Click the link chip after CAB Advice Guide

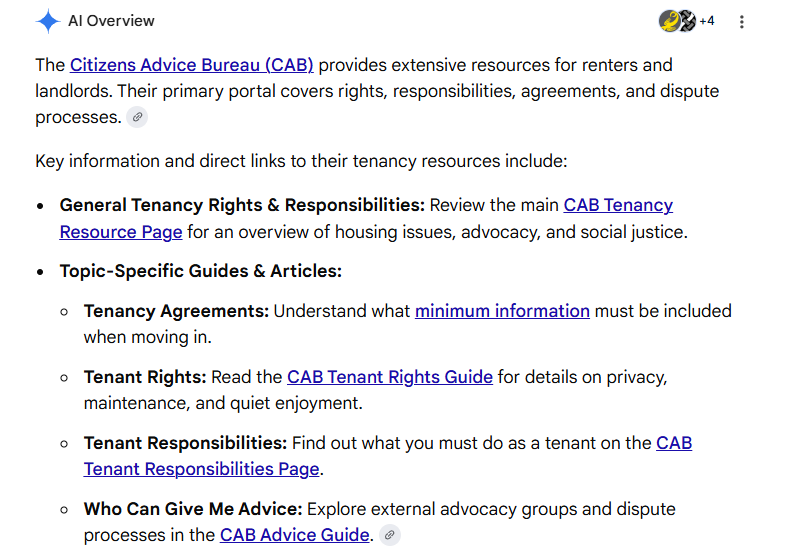[389, 535]
